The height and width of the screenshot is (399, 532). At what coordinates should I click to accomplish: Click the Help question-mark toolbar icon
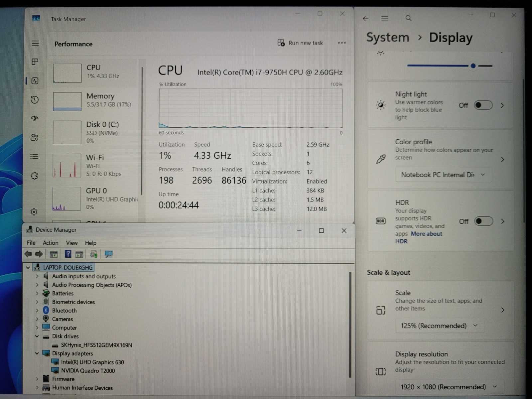point(68,254)
